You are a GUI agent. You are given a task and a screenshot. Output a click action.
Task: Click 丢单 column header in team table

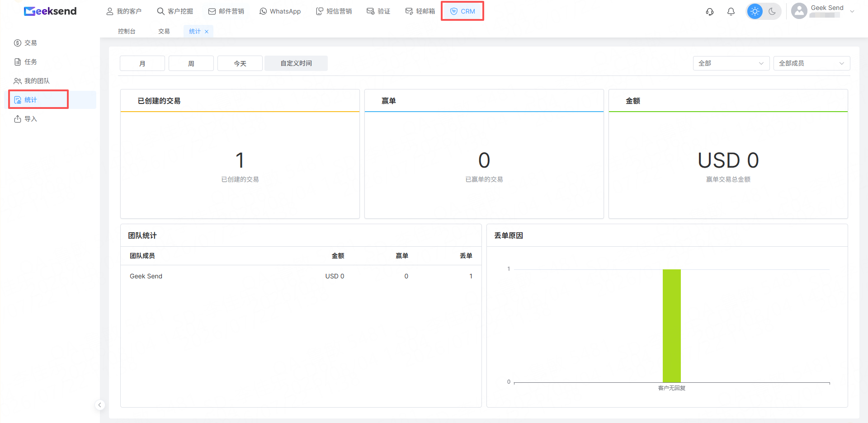pos(466,256)
